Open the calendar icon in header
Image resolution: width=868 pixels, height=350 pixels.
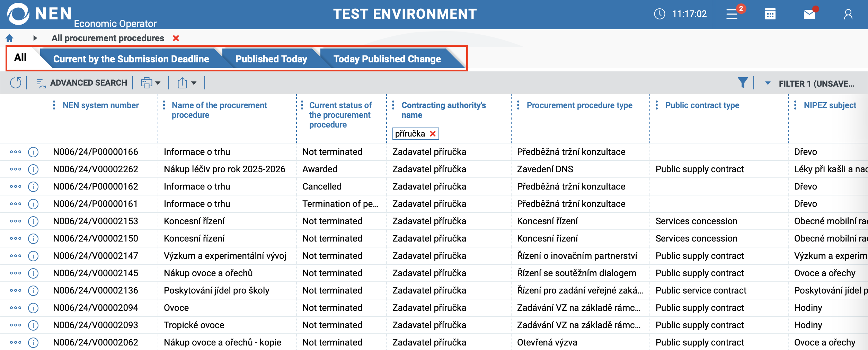click(x=770, y=14)
